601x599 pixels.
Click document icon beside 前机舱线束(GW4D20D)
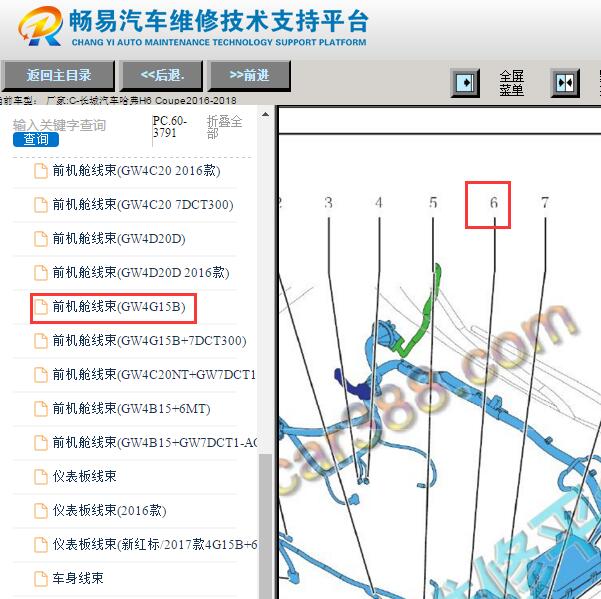pyautogui.click(x=41, y=239)
